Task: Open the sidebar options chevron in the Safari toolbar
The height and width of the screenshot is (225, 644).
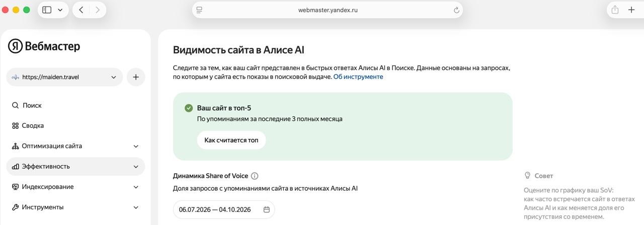Action: coord(60,10)
